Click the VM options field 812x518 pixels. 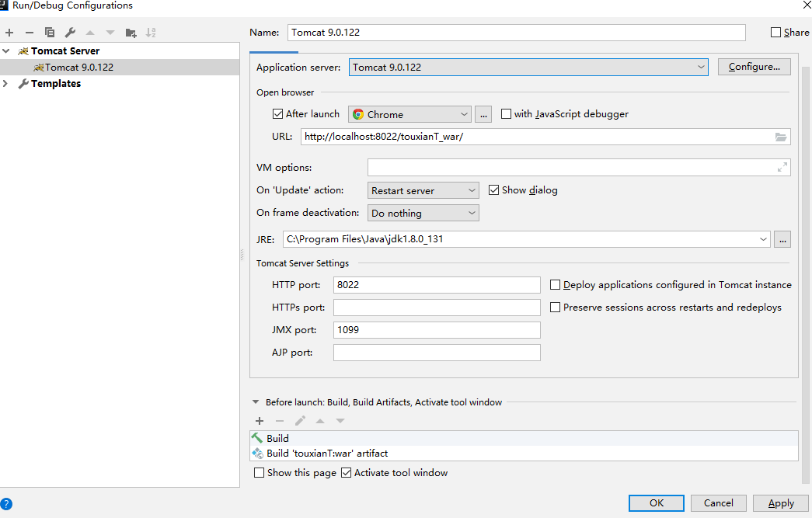[x=579, y=167]
